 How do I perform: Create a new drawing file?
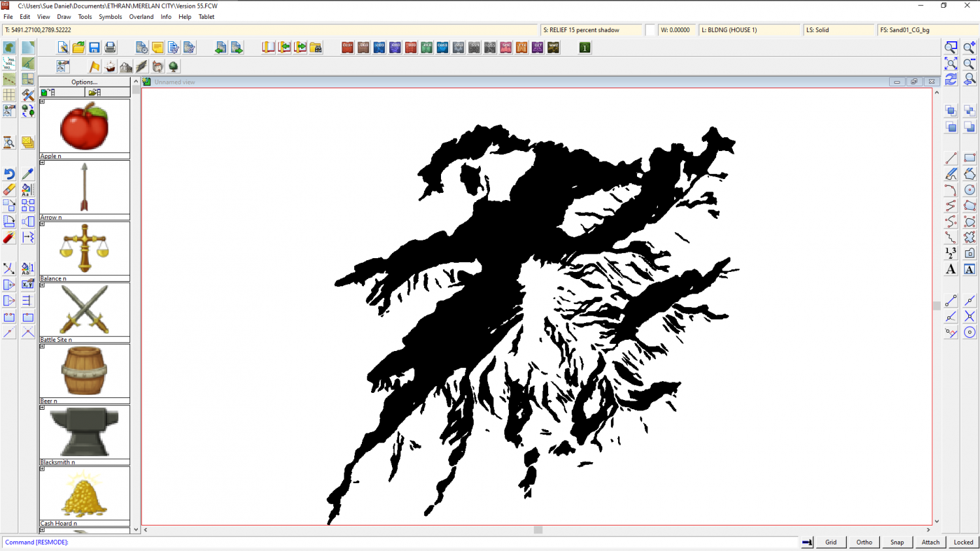tap(63, 48)
